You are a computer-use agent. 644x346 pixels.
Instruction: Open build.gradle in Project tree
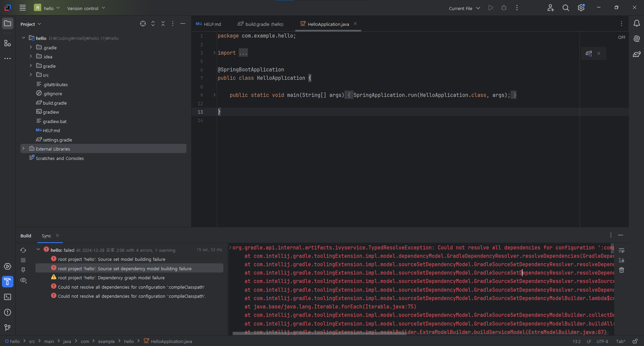tap(55, 103)
